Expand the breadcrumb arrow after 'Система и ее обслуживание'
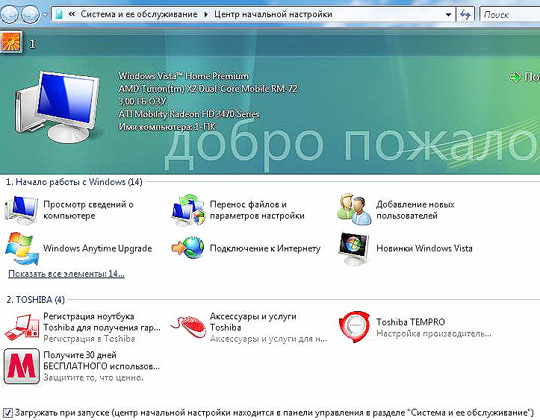The image size is (540, 420). pos(206,14)
